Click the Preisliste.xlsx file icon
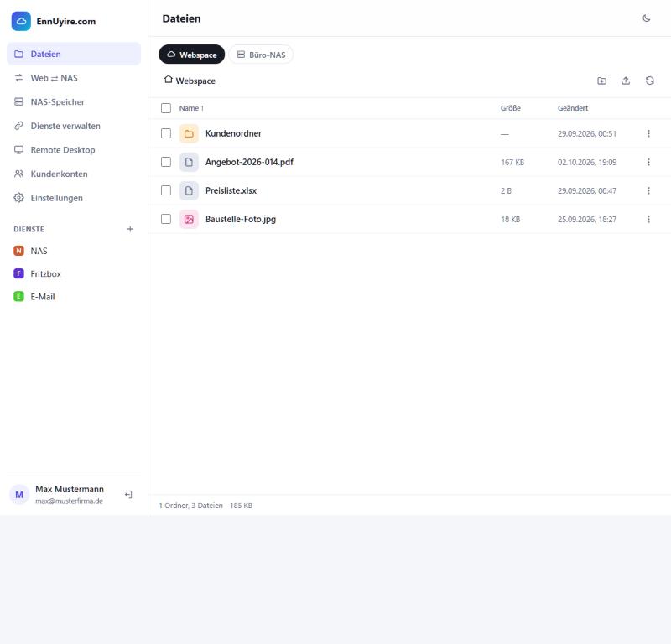This screenshot has width=671, height=644. click(189, 190)
